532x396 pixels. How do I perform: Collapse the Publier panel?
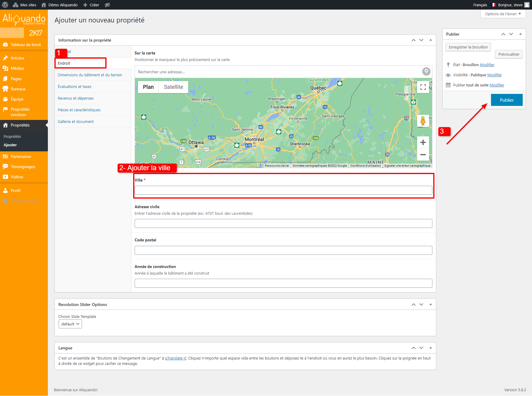click(x=520, y=34)
